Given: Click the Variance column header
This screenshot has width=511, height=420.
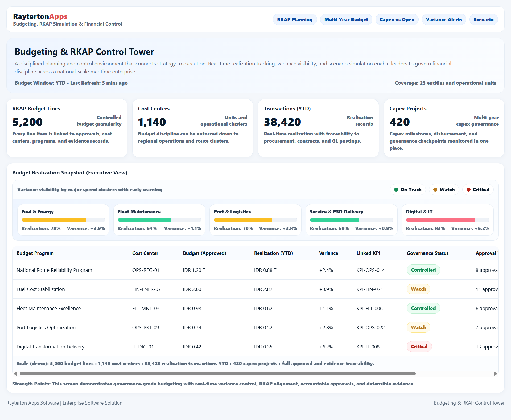Looking at the screenshot, I should pyautogui.click(x=328, y=253).
